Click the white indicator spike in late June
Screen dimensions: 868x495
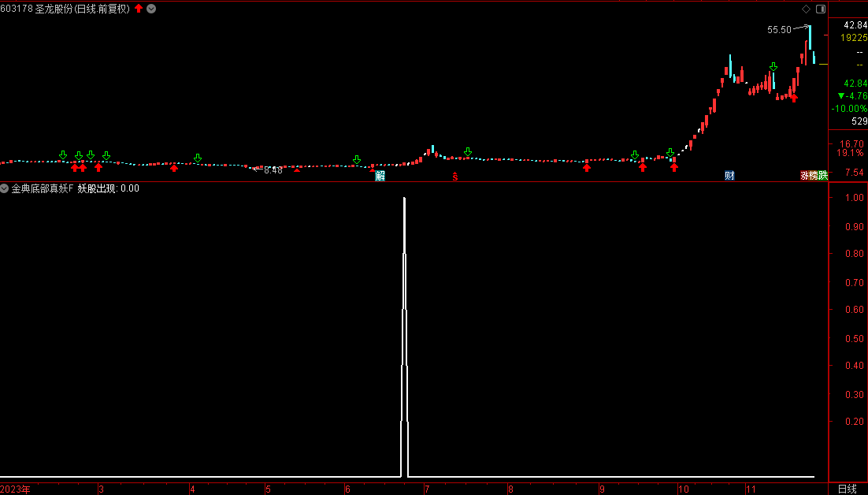tap(405, 337)
